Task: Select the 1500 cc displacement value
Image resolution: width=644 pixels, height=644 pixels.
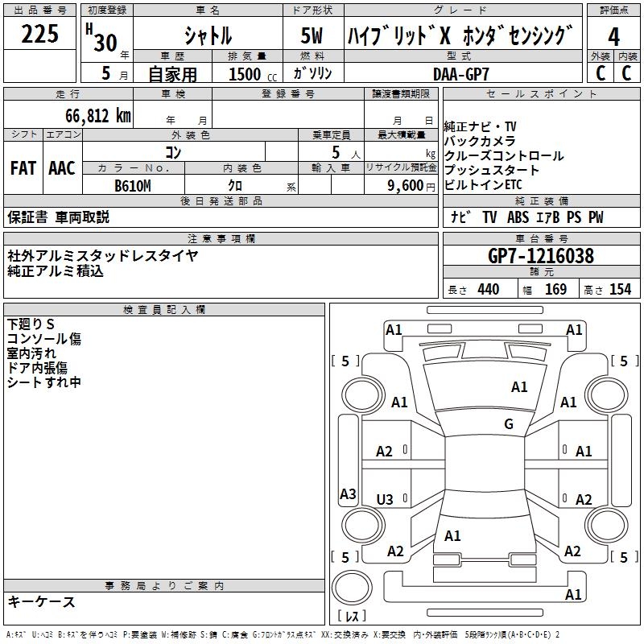Action: coord(246,74)
